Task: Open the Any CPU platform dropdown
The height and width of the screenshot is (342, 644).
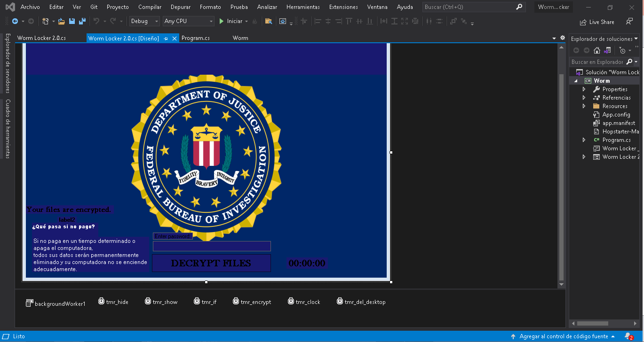Action: tap(211, 21)
